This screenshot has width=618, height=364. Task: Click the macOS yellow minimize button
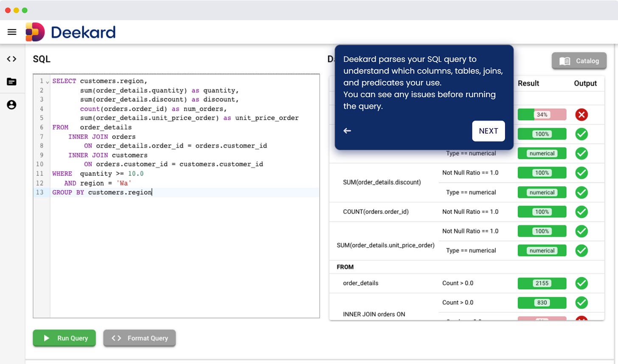(16, 10)
